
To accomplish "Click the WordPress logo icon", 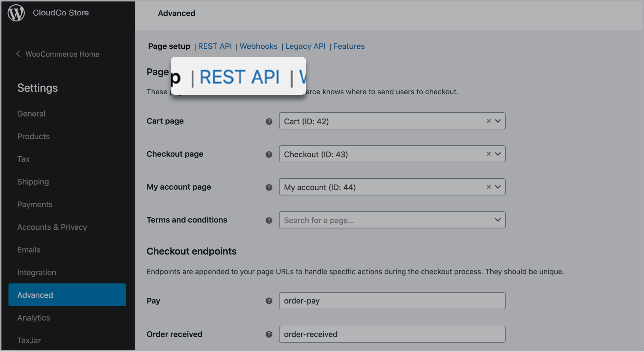I will point(16,13).
